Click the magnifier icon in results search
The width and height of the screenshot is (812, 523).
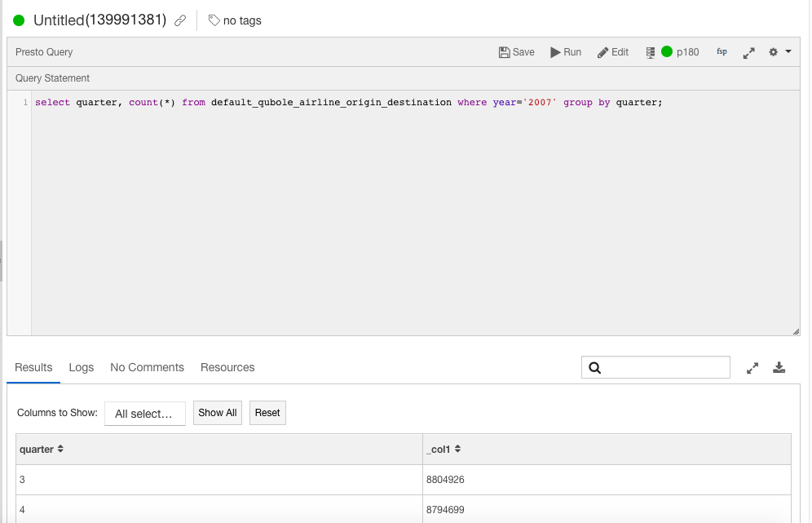click(595, 367)
